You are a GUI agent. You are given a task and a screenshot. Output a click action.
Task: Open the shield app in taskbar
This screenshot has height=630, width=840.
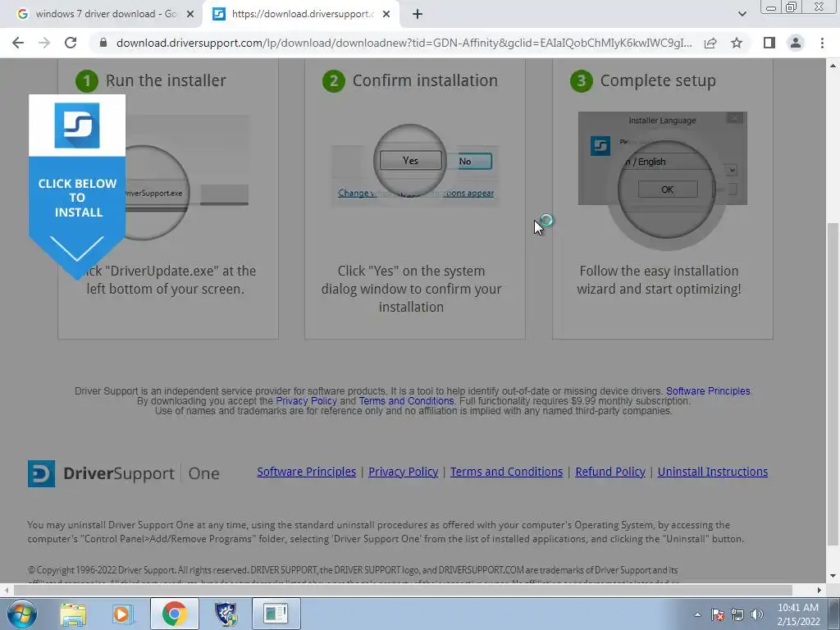pos(226,614)
